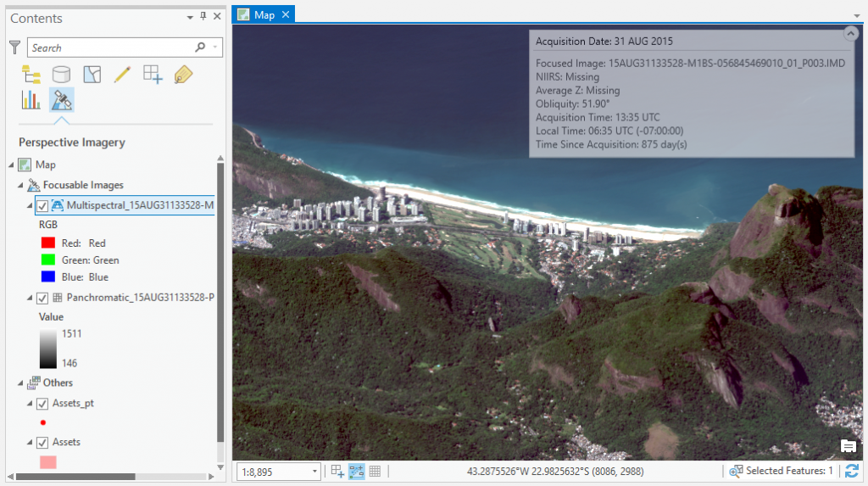Select the Assets layer name
Screen dimensions: 868x486
tap(66, 442)
